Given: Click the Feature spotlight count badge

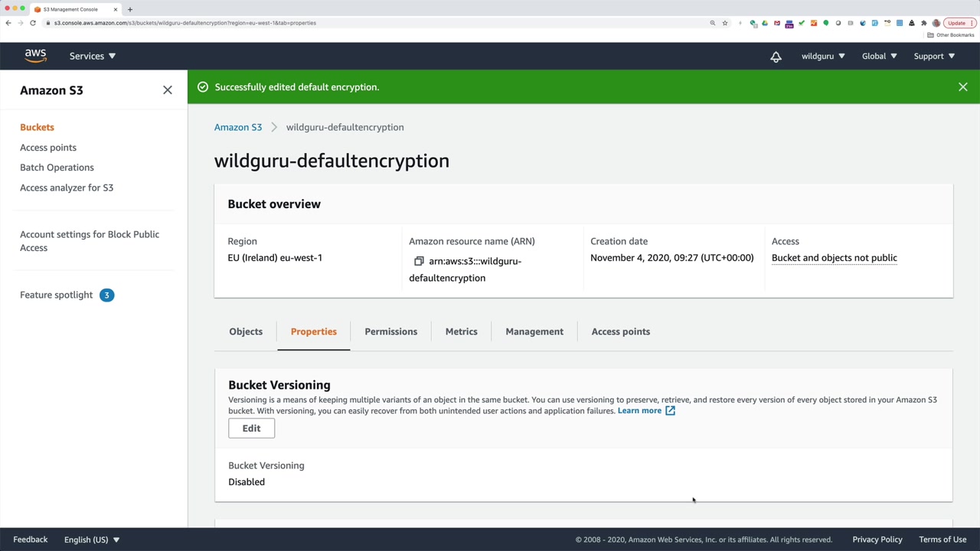Looking at the screenshot, I should tap(106, 295).
